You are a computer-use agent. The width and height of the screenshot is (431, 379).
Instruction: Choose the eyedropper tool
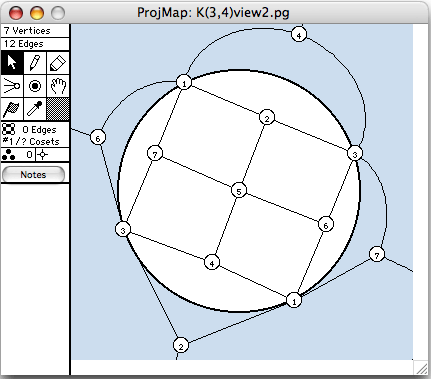[x=35, y=109]
